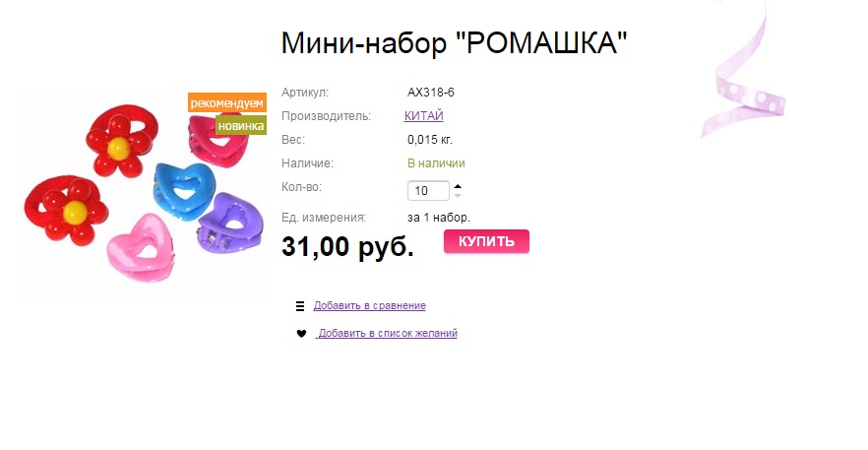868x450 pixels.
Task: Click the quantity input field
Action: [x=428, y=191]
